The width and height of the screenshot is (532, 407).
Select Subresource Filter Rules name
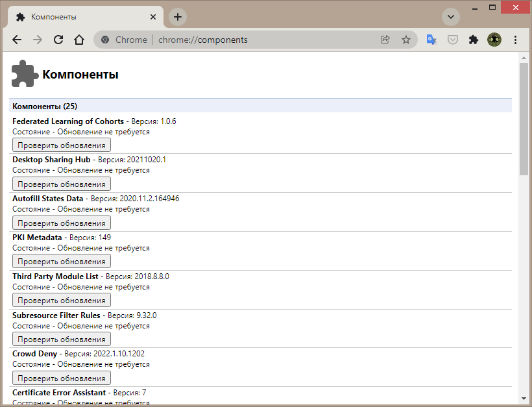coord(56,315)
